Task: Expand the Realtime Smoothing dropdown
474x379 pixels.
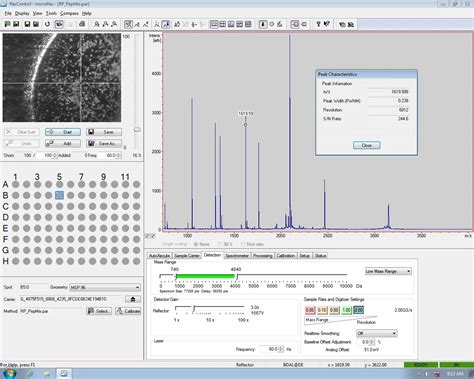Action: click(376, 333)
